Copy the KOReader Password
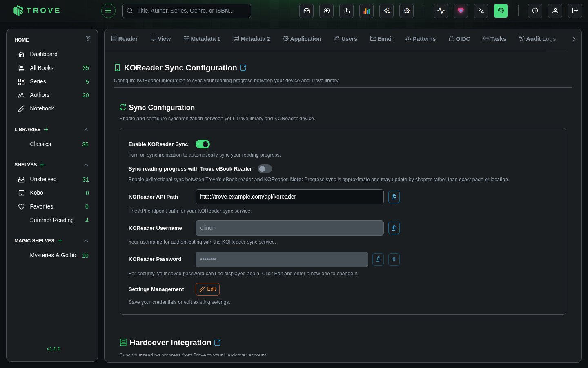 (x=378, y=259)
